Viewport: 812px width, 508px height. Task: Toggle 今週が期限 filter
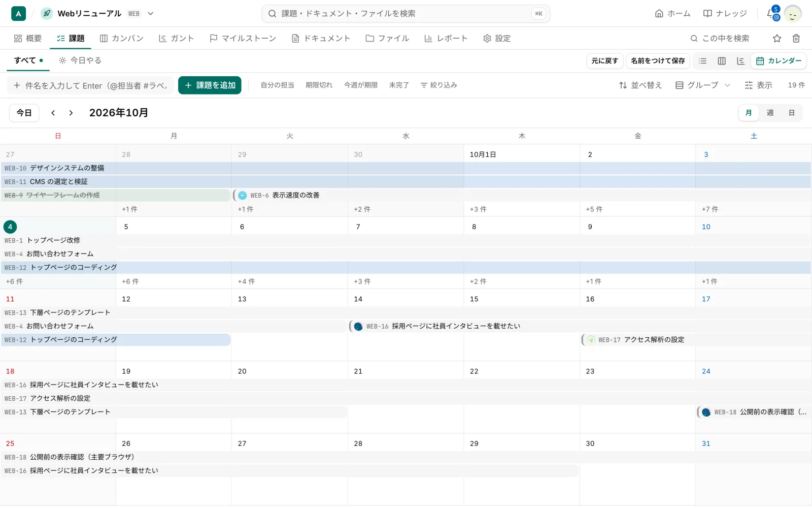(360, 85)
